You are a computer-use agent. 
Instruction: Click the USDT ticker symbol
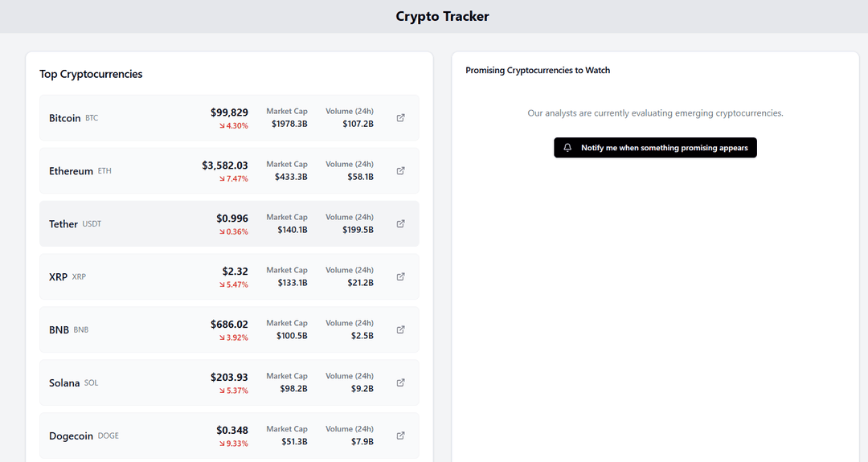point(92,224)
